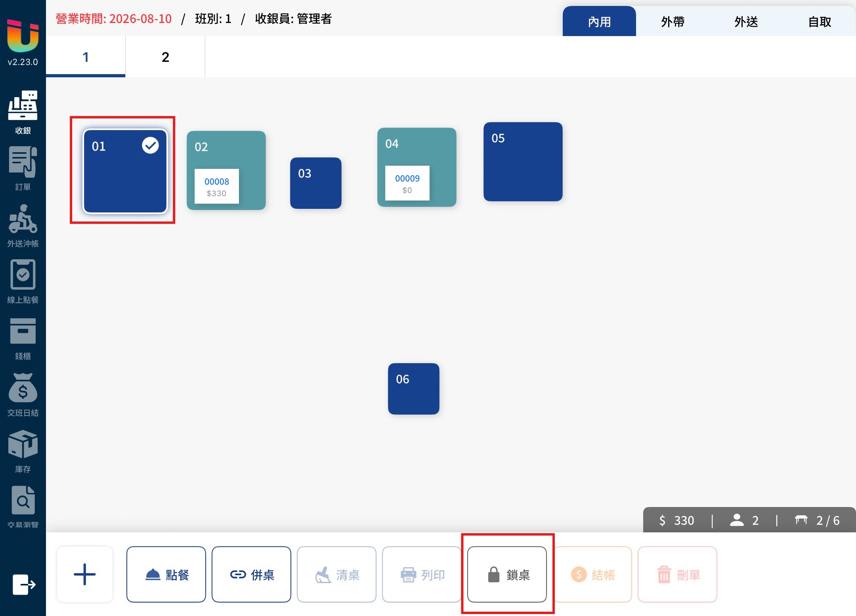This screenshot has width=856, height=616.
Task: Select table 05
Action: (523, 161)
